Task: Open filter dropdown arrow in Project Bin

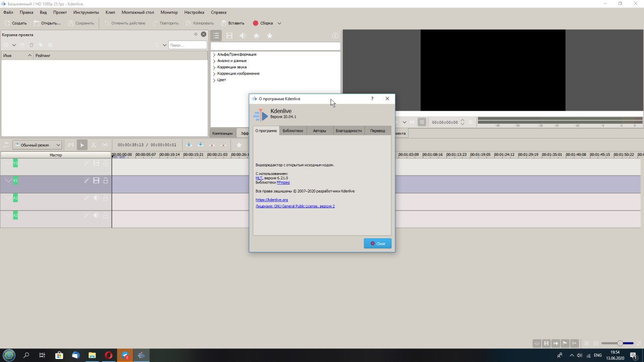Action: (x=164, y=45)
